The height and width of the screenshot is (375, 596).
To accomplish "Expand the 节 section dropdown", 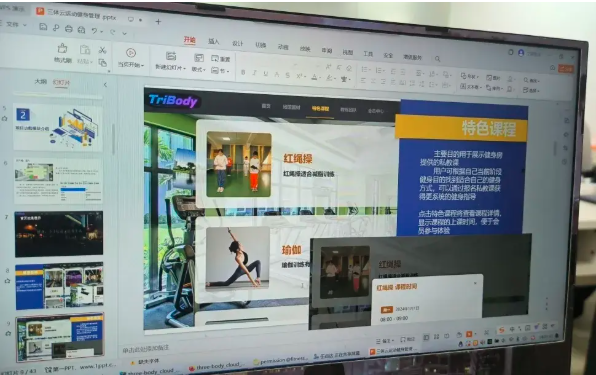I will tap(227, 71).
